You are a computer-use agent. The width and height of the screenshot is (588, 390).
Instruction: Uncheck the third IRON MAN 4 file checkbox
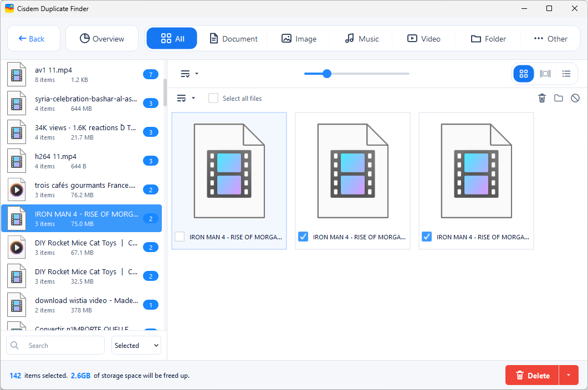tap(427, 237)
